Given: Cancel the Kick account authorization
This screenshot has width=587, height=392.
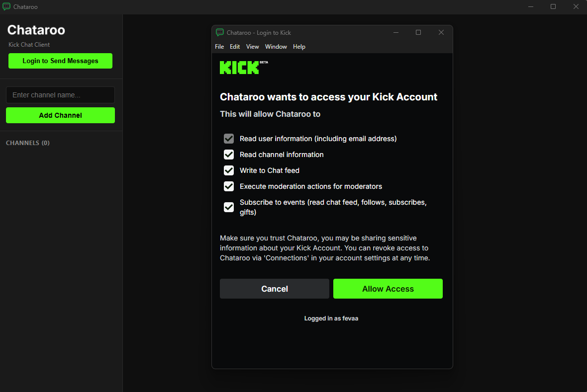Looking at the screenshot, I should (x=274, y=289).
